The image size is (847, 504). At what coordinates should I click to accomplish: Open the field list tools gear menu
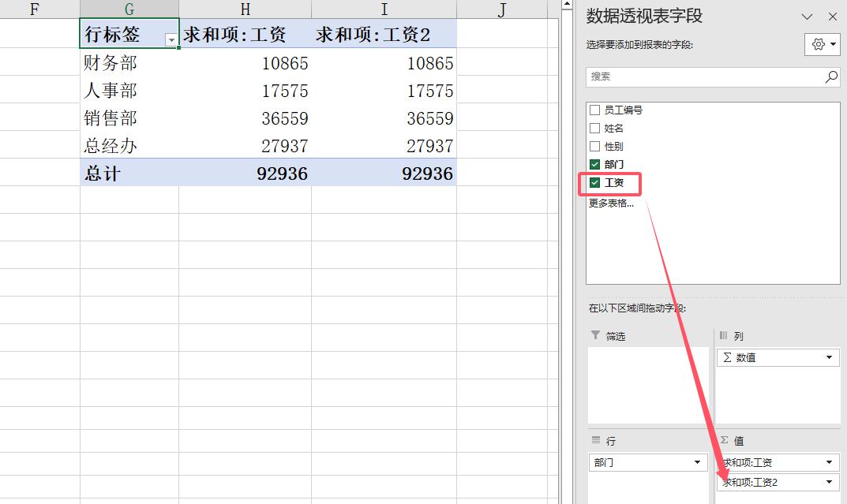click(x=823, y=44)
